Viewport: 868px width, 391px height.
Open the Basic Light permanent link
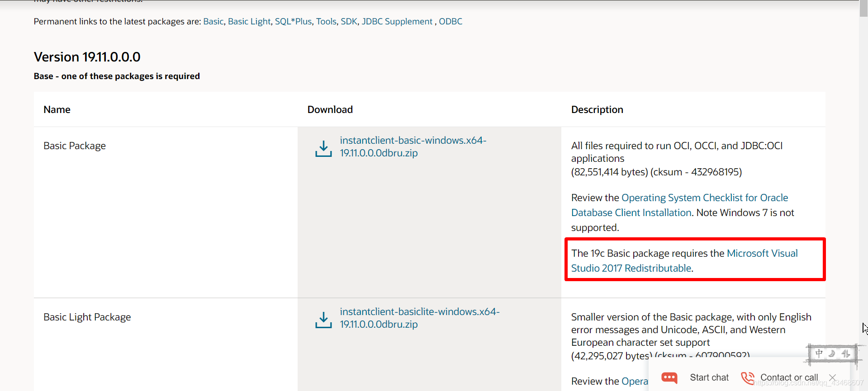[x=249, y=21]
